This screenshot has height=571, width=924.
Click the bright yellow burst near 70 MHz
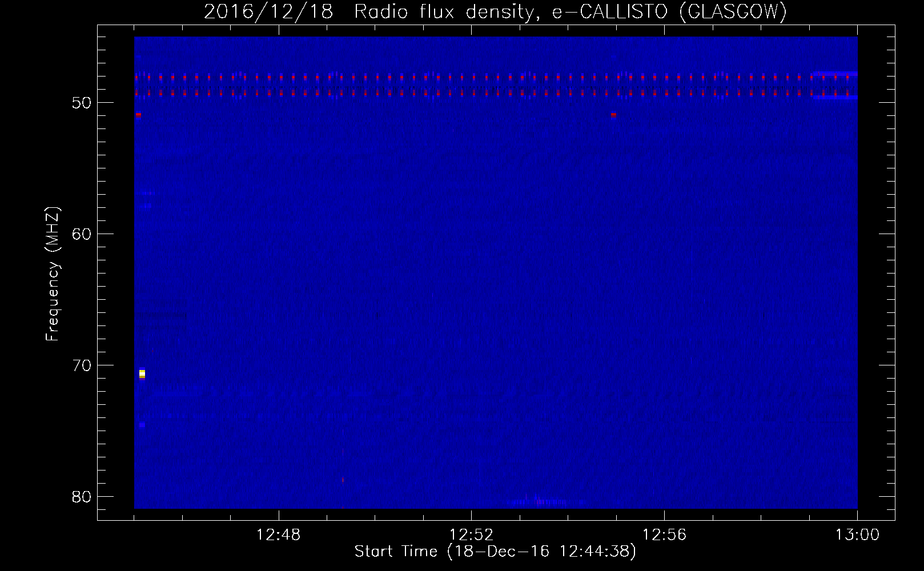[x=142, y=374]
